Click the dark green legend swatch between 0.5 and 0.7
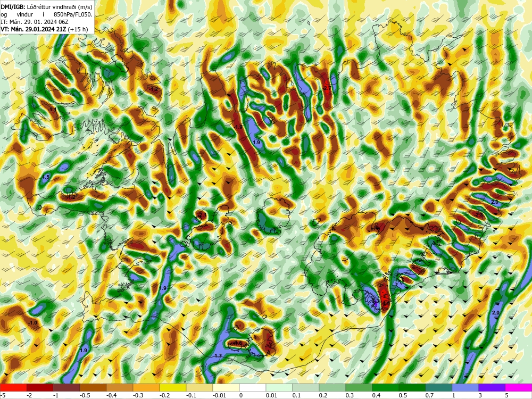The height and width of the screenshot is (399, 532). point(412,387)
